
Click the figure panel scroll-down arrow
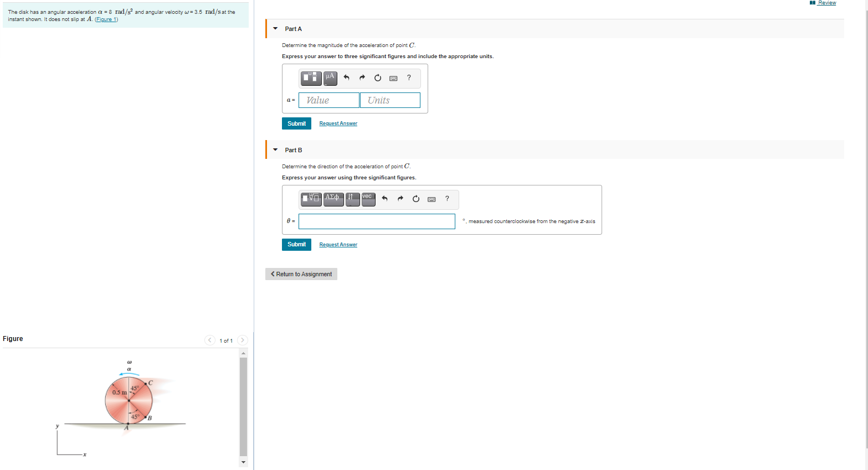[x=243, y=462]
